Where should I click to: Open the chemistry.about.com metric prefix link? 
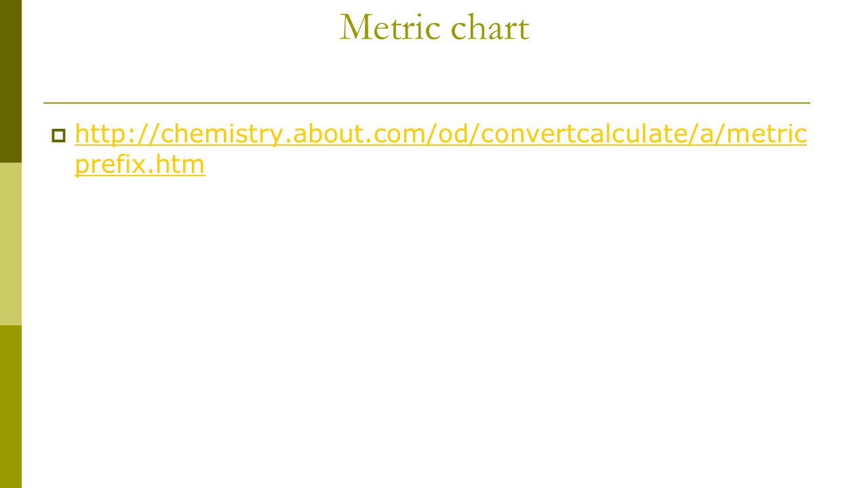point(441,149)
